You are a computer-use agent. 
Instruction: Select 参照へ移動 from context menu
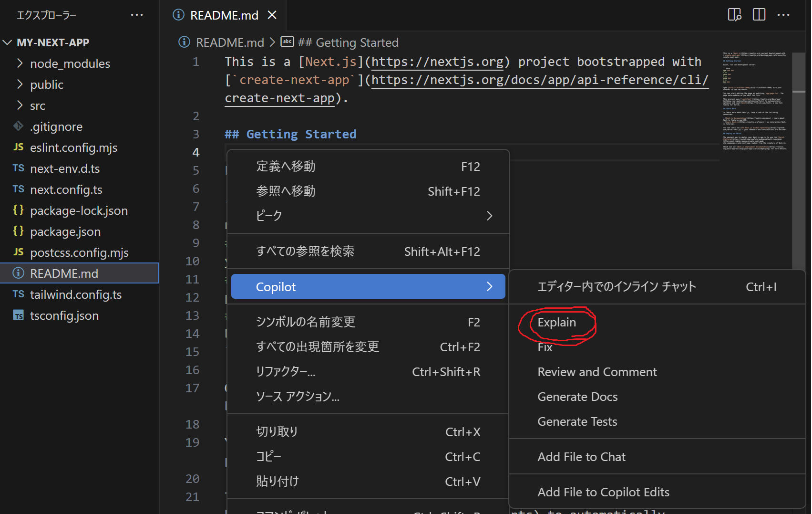point(368,191)
